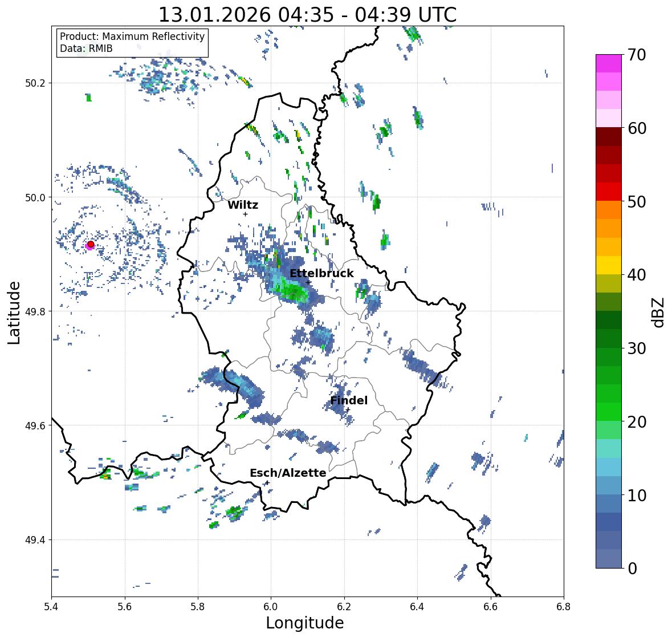
Task: Click the latitude tick label 49.8
Action: point(35,311)
